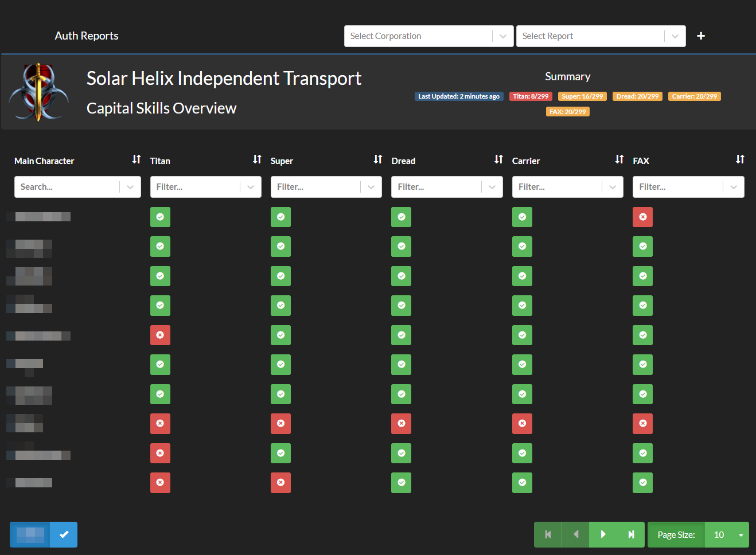Click the 'Last Updated: 2 minutes ago' badge

click(x=459, y=96)
